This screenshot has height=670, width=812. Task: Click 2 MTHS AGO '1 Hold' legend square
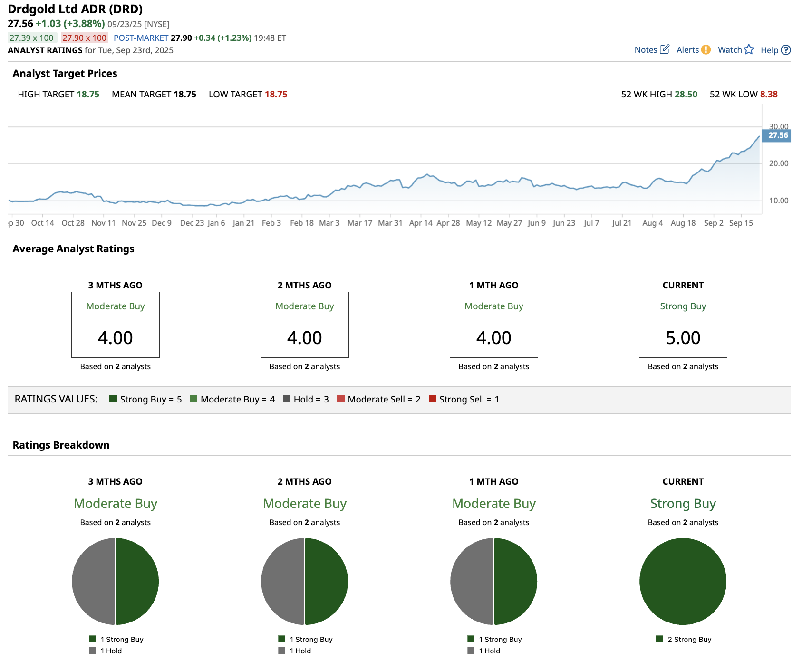click(282, 651)
